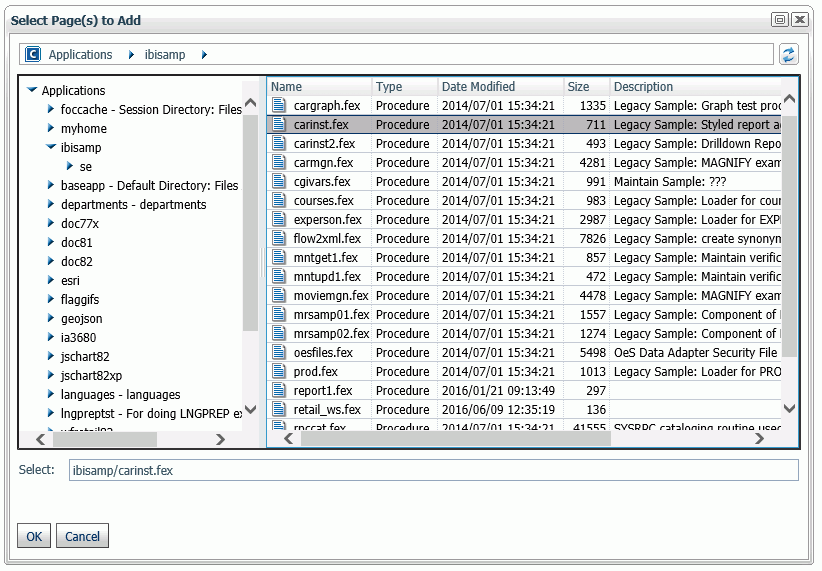
Task: Select the geojson folder in the tree
Action: click(x=81, y=318)
